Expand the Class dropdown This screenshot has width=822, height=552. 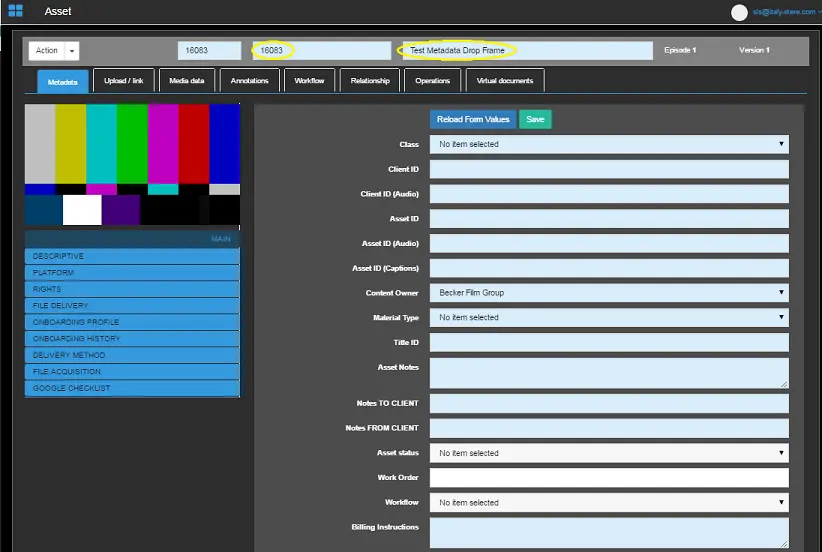[x=609, y=144]
